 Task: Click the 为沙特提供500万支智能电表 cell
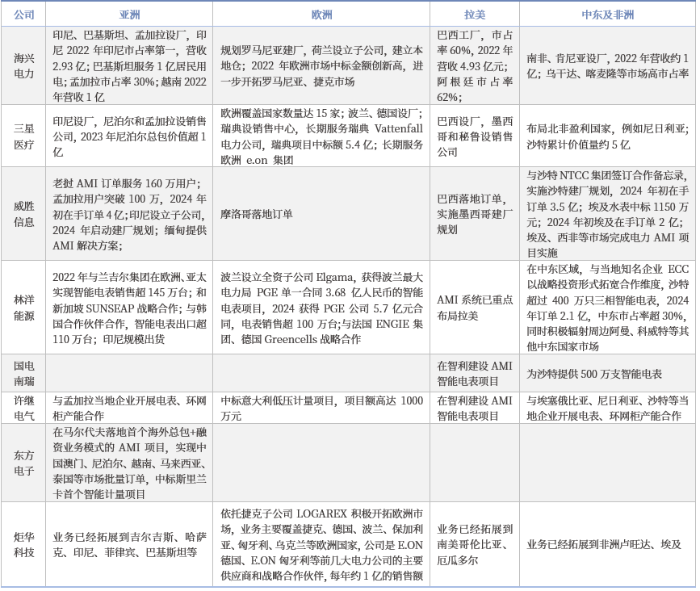(x=608, y=373)
